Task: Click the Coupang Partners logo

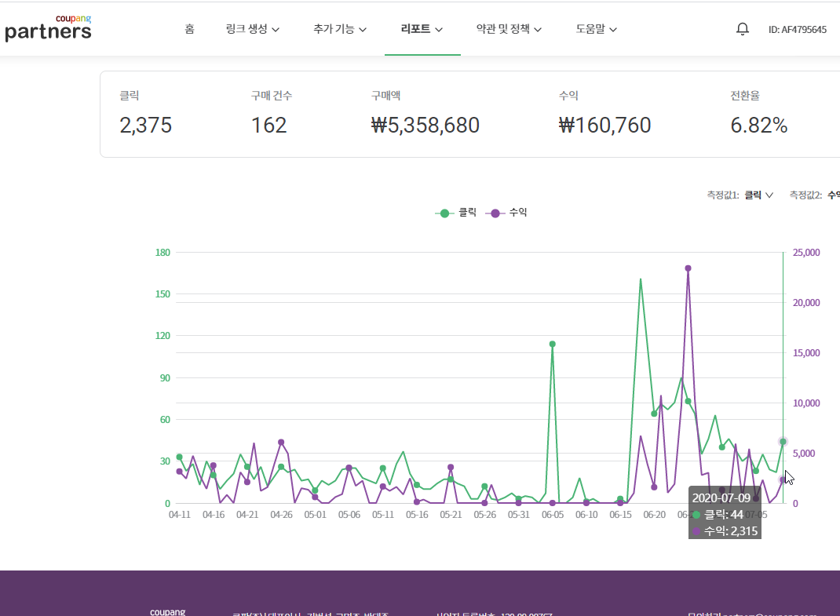Action: (48, 27)
